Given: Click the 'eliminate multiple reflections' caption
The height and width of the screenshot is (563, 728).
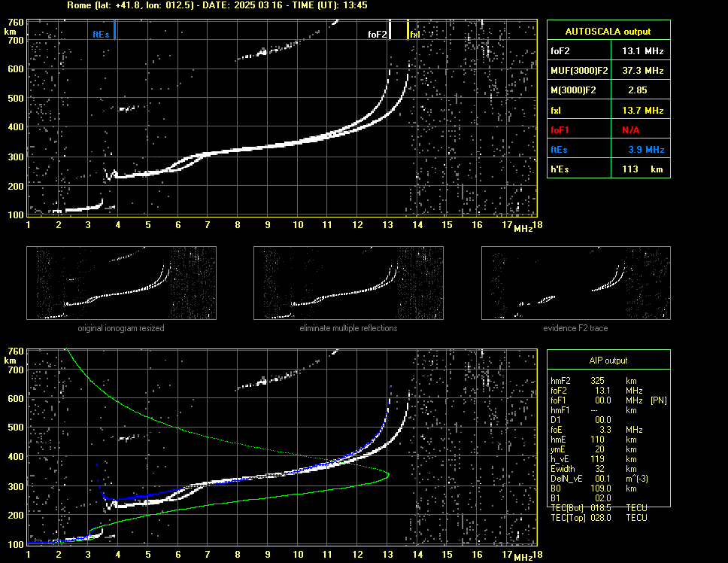Looking at the screenshot, I should pyautogui.click(x=348, y=328).
